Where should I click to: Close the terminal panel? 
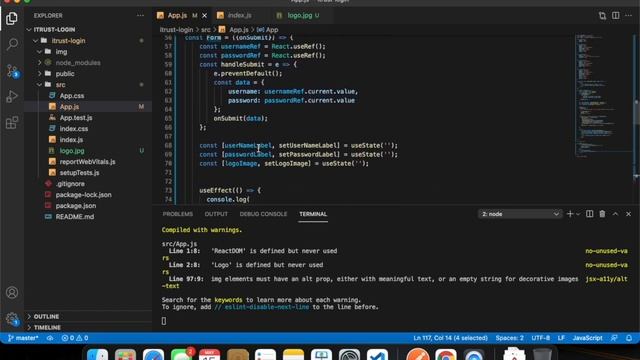[x=629, y=214]
